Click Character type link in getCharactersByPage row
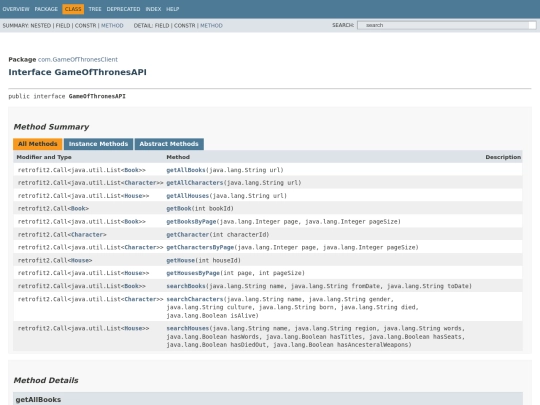This screenshot has width=540, height=405. [x=140, y=247]
